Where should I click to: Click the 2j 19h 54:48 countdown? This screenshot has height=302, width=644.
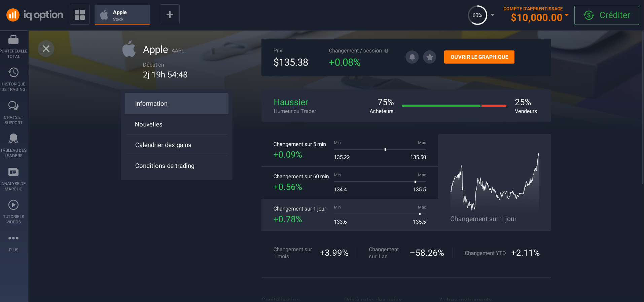165,75
